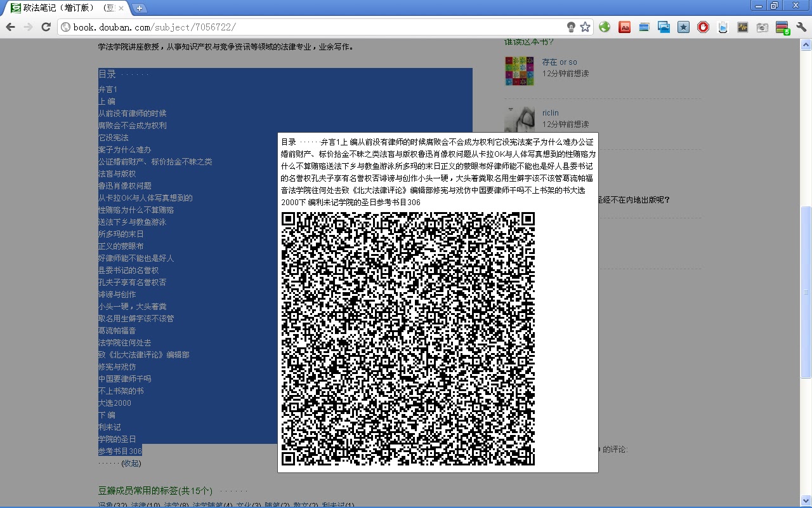The image size is (812, 508).
Task: Click contents line 正义的蒙眼布
Action: point(121,246)
